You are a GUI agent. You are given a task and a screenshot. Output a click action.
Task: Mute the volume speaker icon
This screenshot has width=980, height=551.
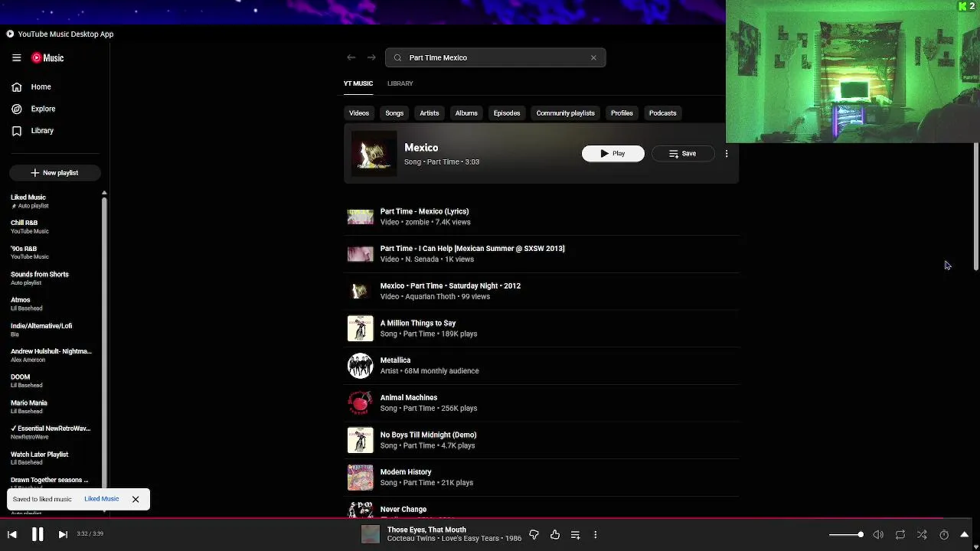click(878, 535)
